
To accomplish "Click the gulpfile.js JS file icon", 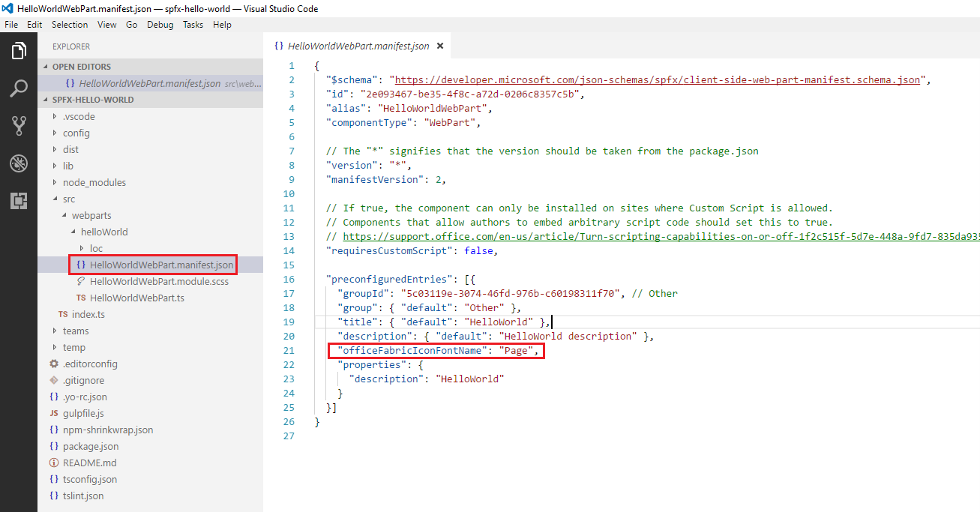I will coord(53,413).
